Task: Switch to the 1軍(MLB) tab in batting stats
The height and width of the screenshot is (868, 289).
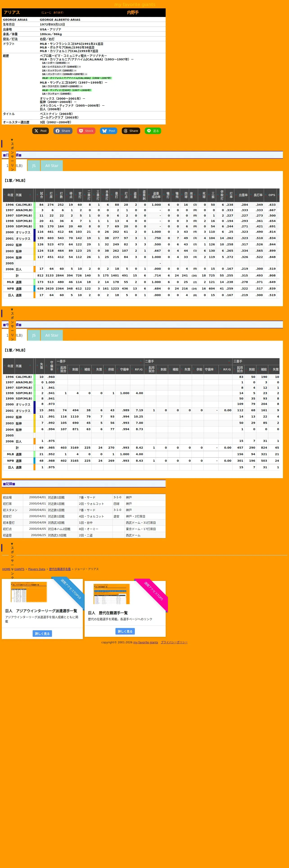Action: pyautogui.click(x=14, y=165)
